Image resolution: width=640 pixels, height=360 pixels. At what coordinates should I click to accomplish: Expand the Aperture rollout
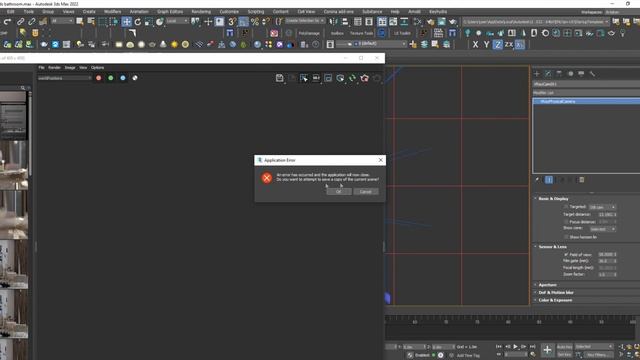547,284
